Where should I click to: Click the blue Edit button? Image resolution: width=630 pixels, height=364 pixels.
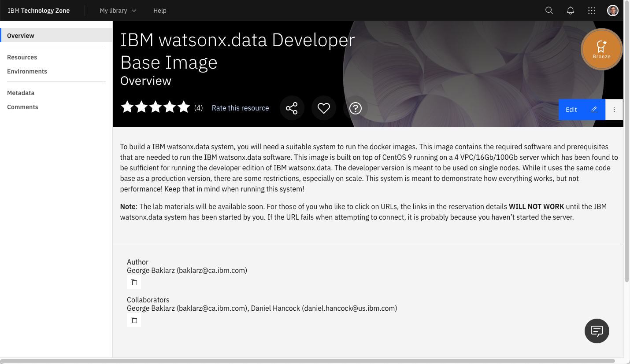coord(582,110)
